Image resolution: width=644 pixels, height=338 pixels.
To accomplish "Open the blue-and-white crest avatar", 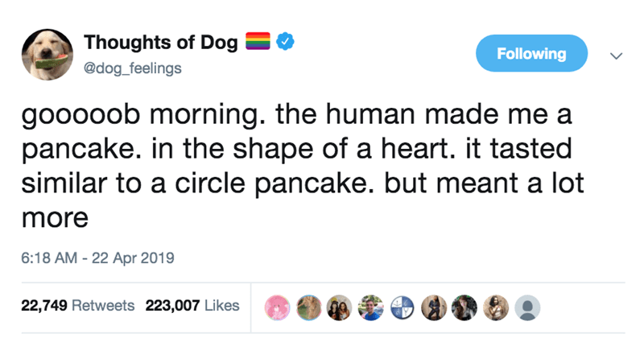I will 402,307.
